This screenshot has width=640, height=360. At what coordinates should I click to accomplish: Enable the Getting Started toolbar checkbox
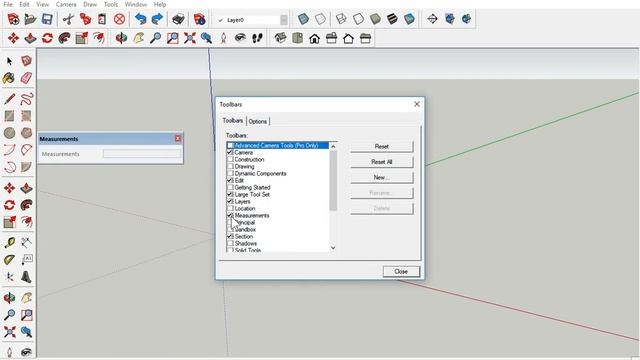coord(230,187)
